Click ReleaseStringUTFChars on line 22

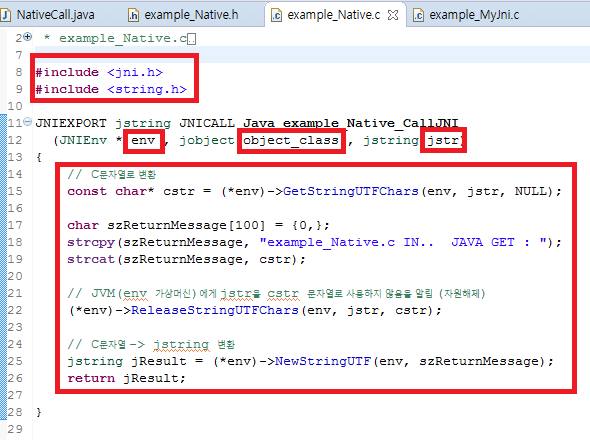215,311
